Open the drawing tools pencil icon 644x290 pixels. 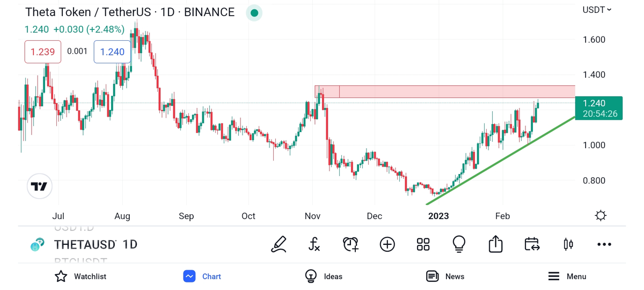pos(279,244)
